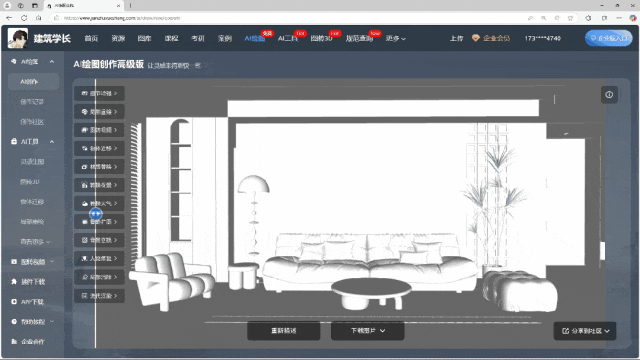Open 案例 in the top navigation
Image resolution: width=640 pixels, height=360 pixels.
pos(224,38)
